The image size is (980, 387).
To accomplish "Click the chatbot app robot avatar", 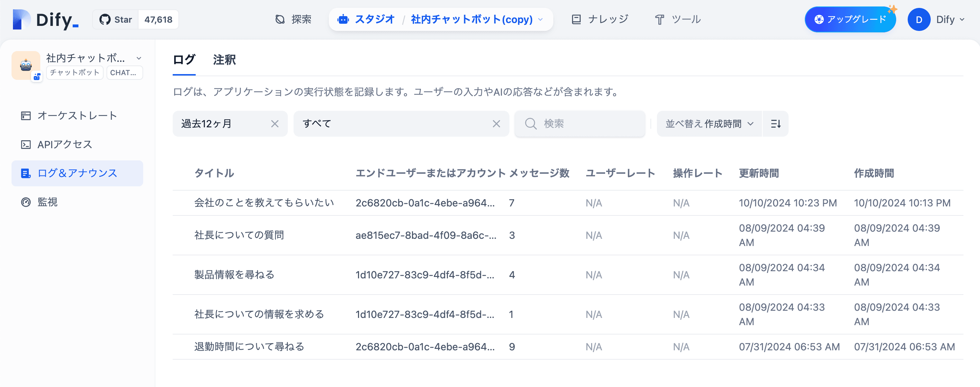I will click(x=26, y=65).
